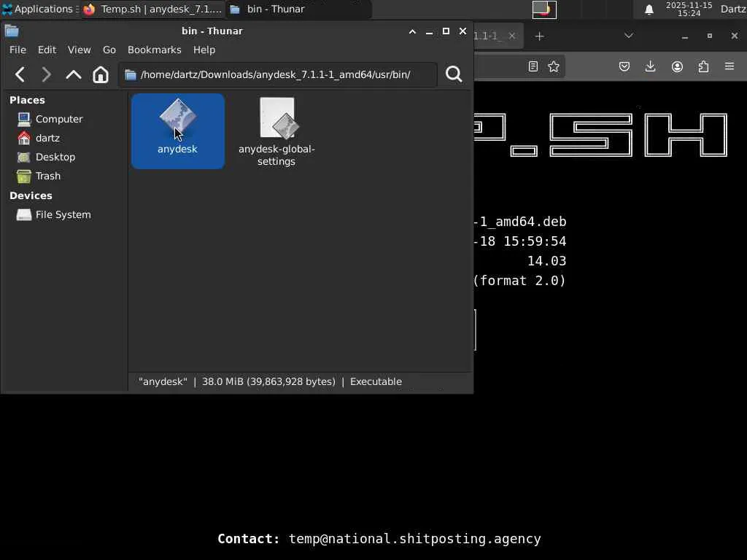This screenshot has height=560, width=747.
Task: Close the Thunar window
Action: click(x=462, y=31)
